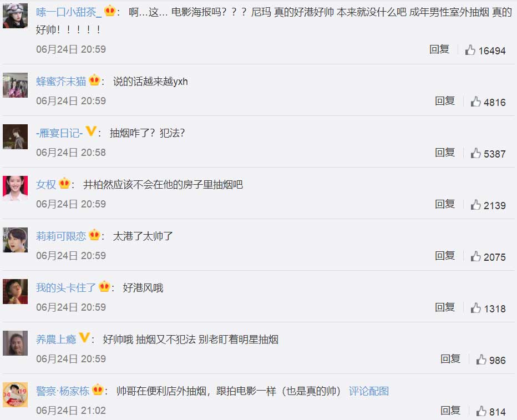The image size is (517, 420).
Task: Click the V badge beside -雁宴日记-
Action: pyautogui.click(x=90, y=131)
